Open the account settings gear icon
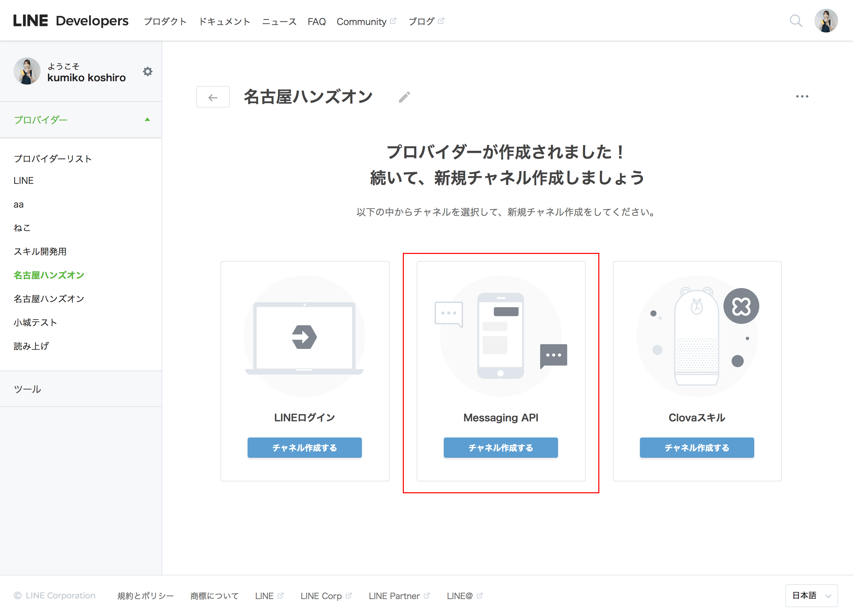 pos(147,71)
